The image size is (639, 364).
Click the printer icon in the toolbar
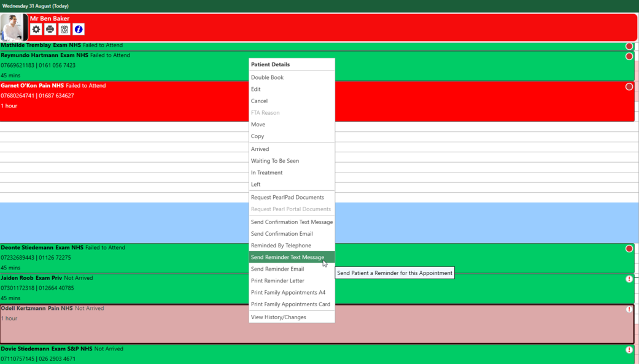[50, 29]
